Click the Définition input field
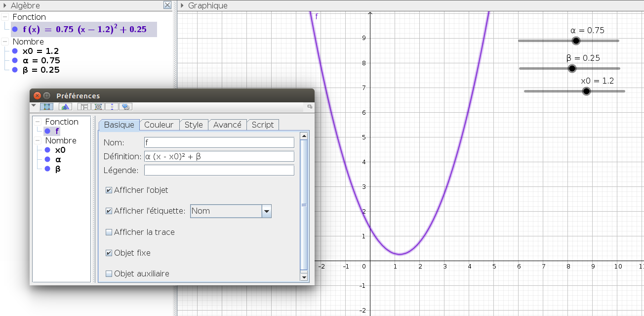This screenshot has height=316, width=644. 219,156
